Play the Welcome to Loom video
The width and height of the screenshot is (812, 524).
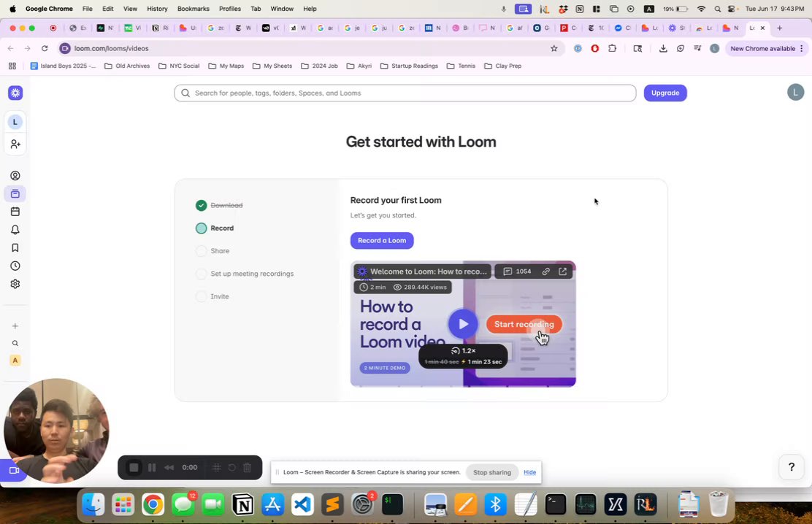(x=463, y=324)
